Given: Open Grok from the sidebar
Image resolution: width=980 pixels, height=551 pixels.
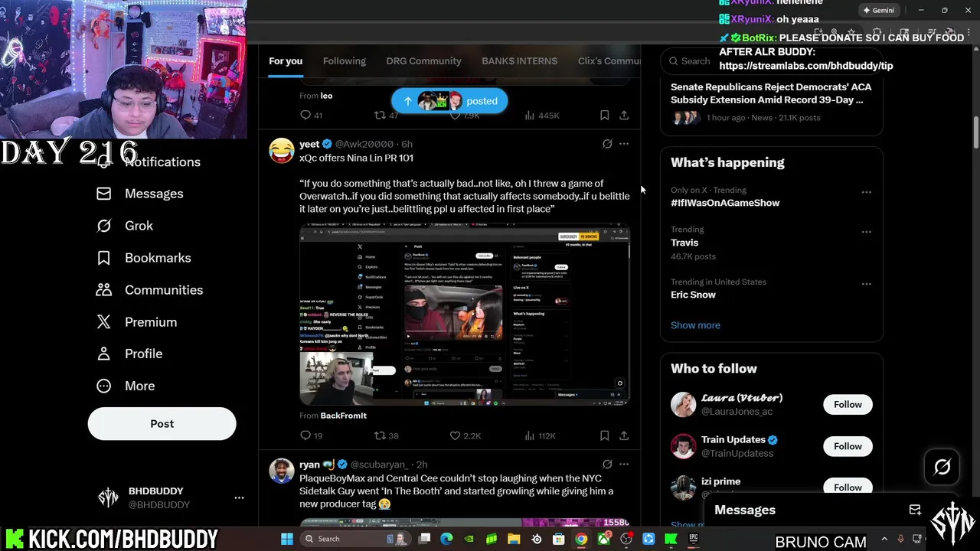Looking at the screenshot, I should pos(139,226).
